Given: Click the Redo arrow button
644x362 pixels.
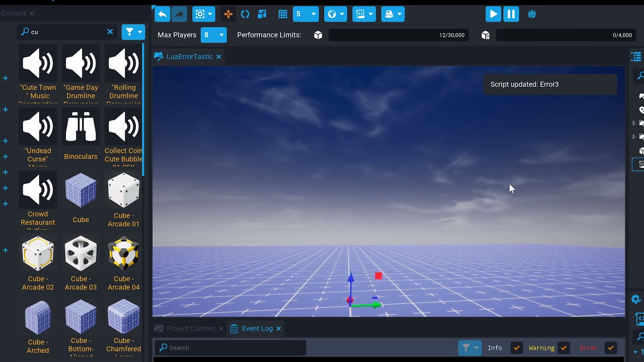Looking at the screenshot, I should [179, 14].
